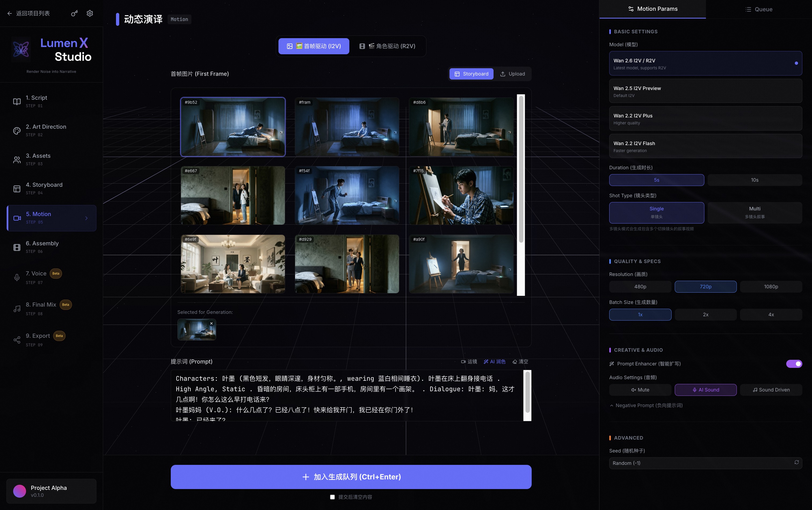This screenshot has width=812, height=510.
Task: Click the share icon for Export step
Action: (17, 340)
